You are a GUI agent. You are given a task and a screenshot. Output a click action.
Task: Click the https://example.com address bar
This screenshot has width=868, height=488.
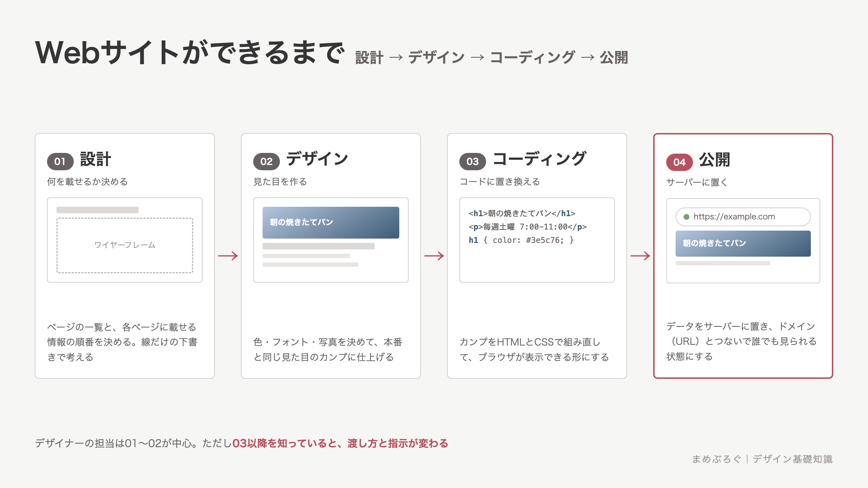[x=743, y=217]
